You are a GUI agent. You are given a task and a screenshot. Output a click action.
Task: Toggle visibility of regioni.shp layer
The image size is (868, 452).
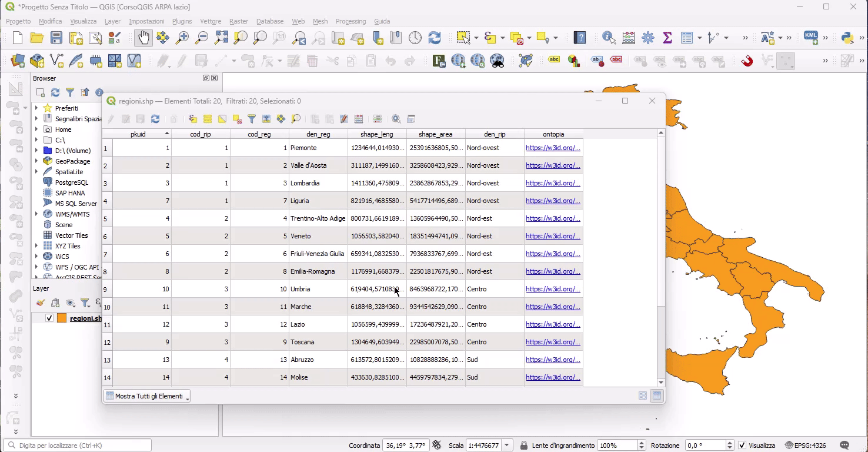tap(49, 318)
